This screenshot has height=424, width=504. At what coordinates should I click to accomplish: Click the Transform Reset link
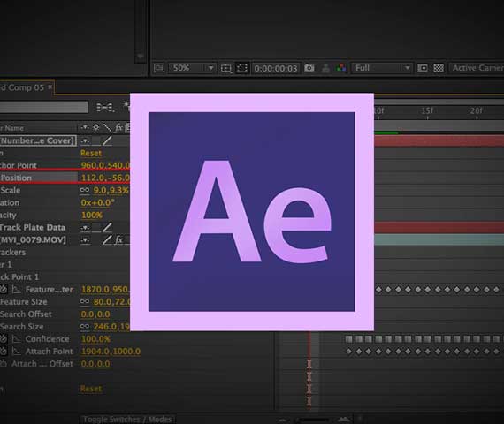click(x=91, y=153)
